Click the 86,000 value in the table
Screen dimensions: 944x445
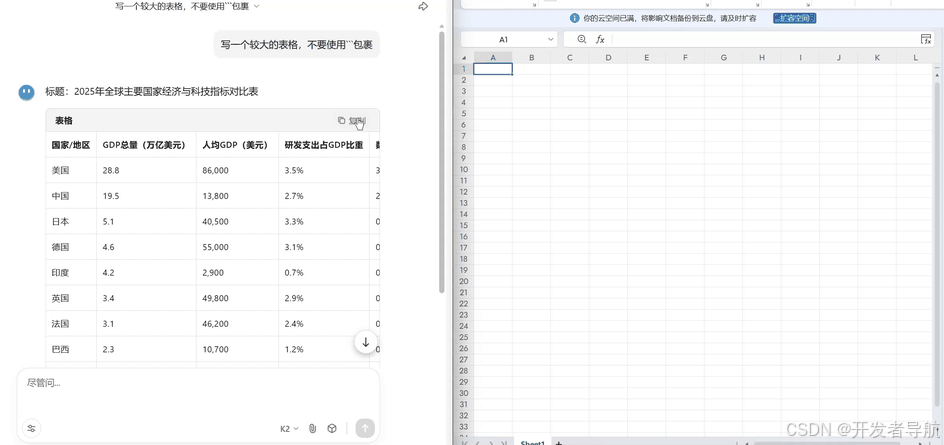click(x=216, y=170)
